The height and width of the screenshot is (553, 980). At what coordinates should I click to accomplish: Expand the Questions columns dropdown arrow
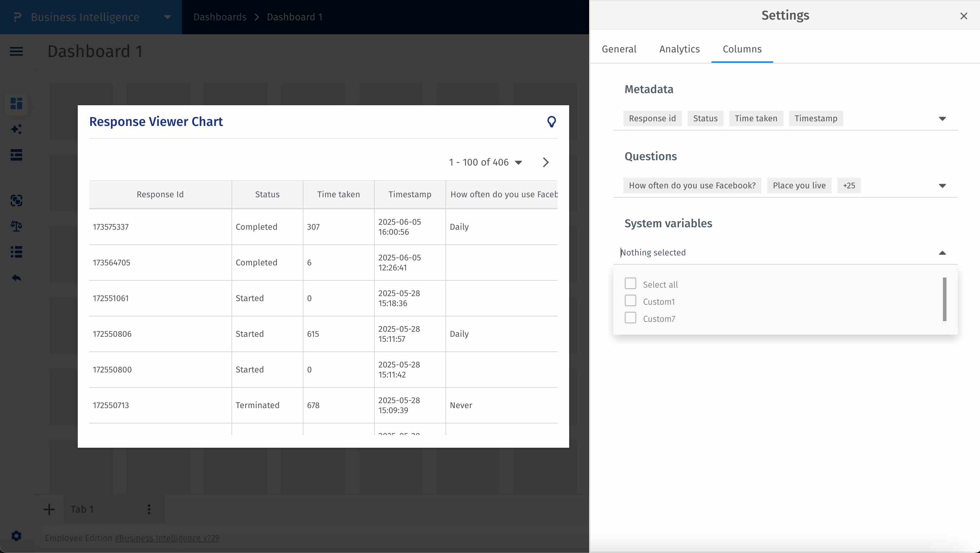[942, 186]
